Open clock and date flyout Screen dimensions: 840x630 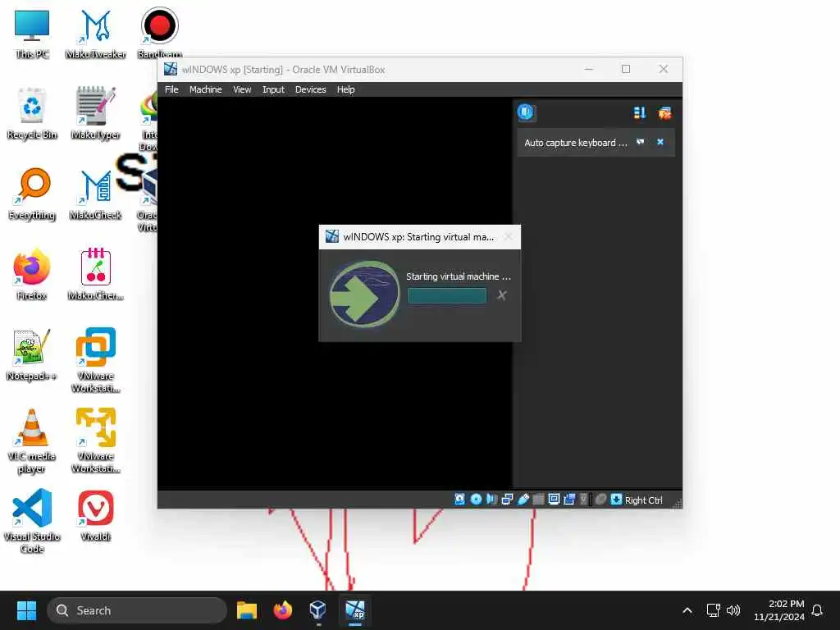click(x=779, y=610)
